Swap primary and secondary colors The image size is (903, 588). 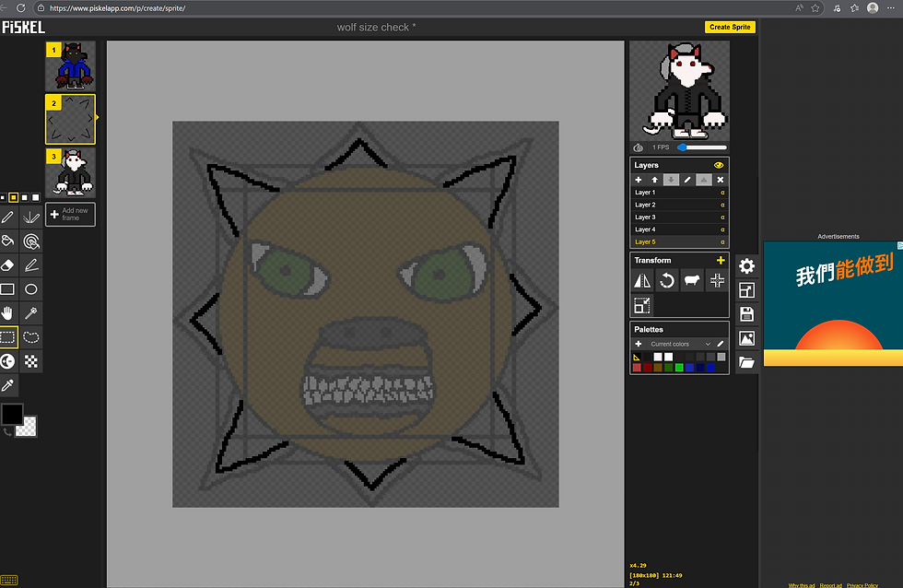[x=7, y=431]
